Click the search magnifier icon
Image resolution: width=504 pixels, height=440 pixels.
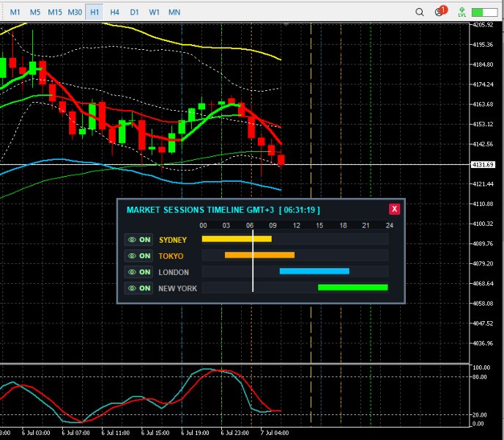(420, 12)
